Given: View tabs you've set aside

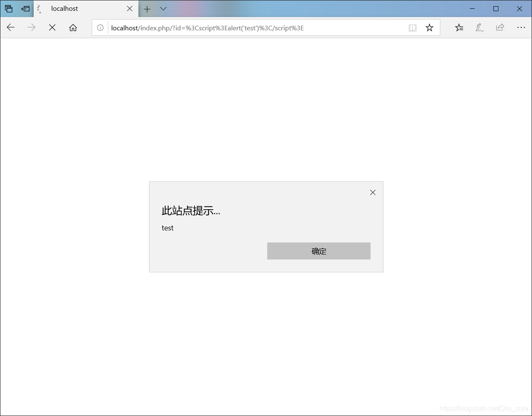Looking at the screenshot, I should [x=9, y=8].
